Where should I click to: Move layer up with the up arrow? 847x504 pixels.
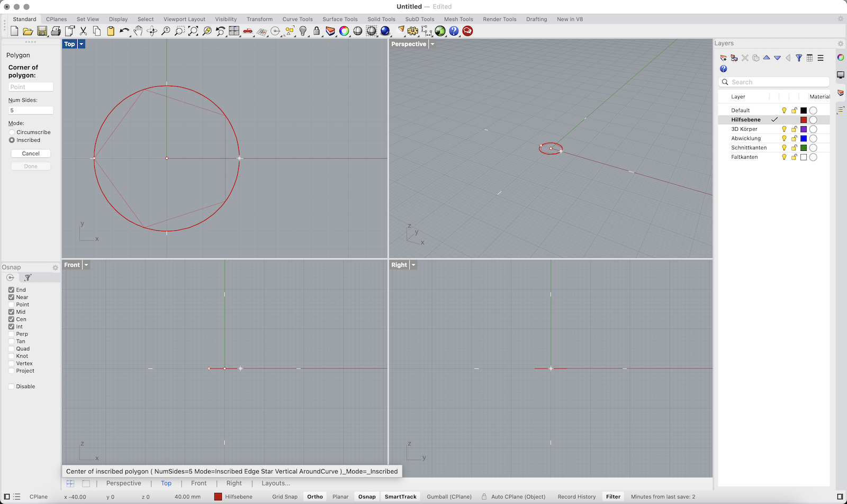click(x=767, y=58)
